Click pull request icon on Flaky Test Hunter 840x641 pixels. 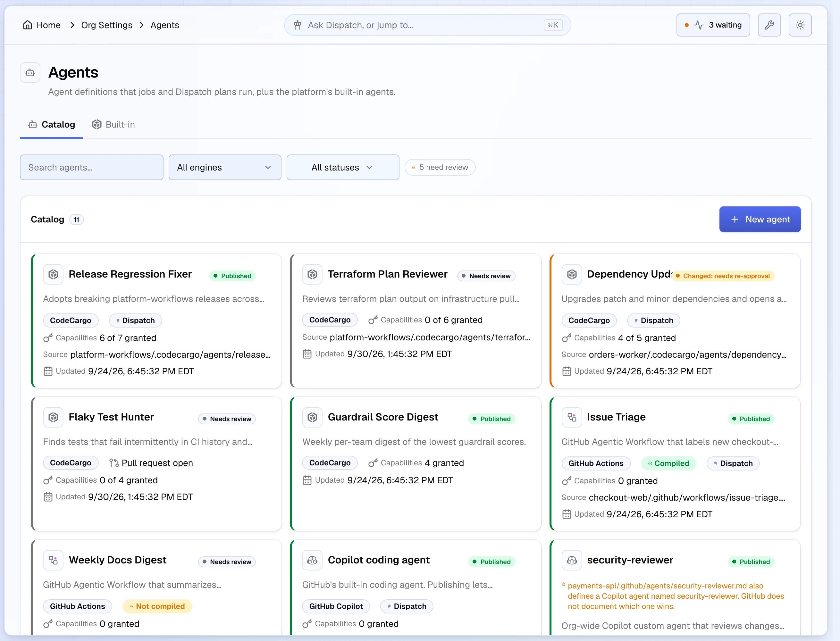pos(114,463)
